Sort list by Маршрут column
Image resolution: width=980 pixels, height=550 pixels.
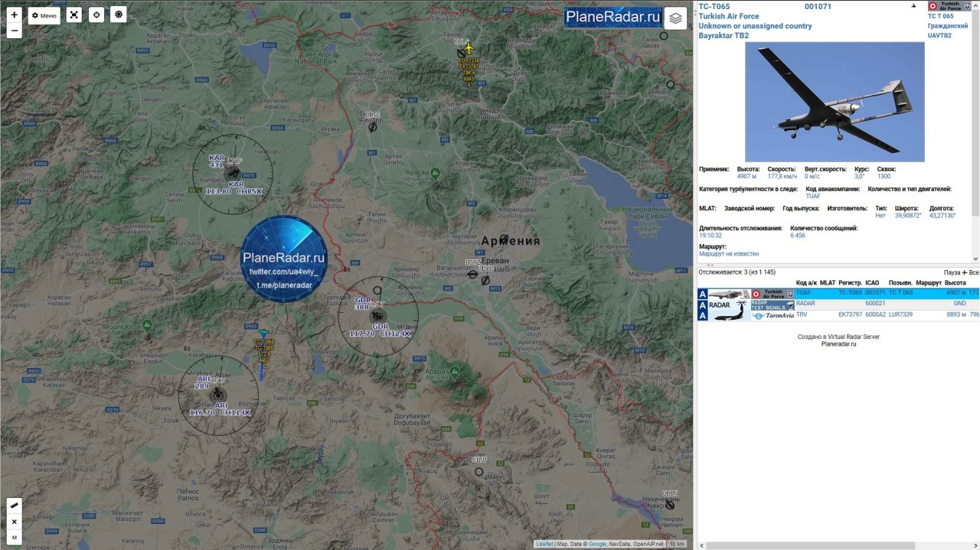(x=928, y=283)
